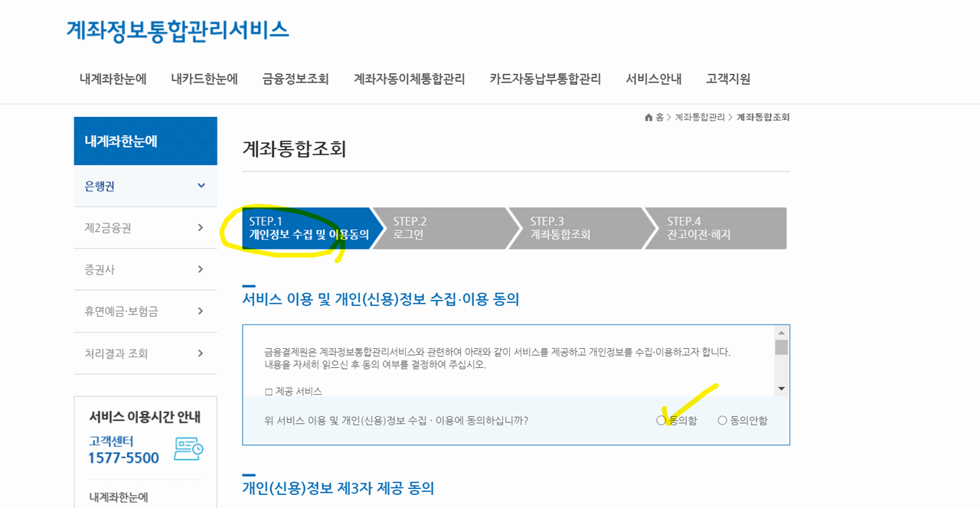The height and width of the screenshot is (508, 980).
Task: Click the home icon in breadcrumb
Action: click(x=648, y=117)
